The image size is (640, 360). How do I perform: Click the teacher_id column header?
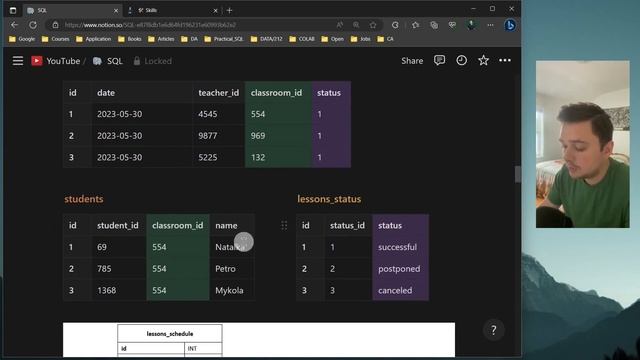(218, 93)
